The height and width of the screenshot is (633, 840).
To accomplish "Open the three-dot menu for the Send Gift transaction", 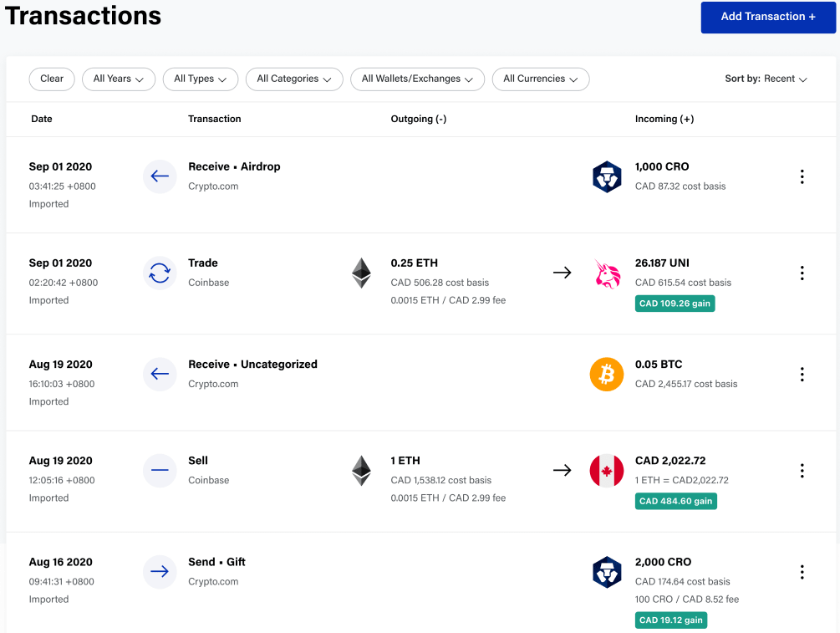I will coord(802,572).
